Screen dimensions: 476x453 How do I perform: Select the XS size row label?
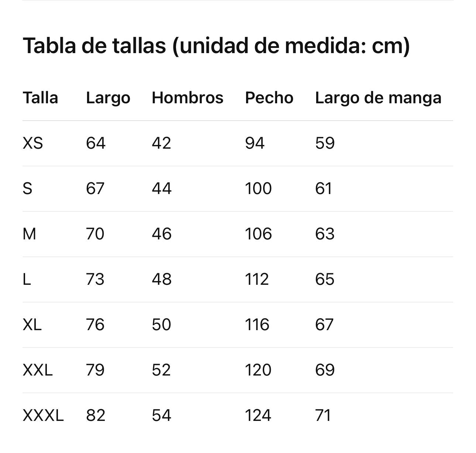click(33, 143)
